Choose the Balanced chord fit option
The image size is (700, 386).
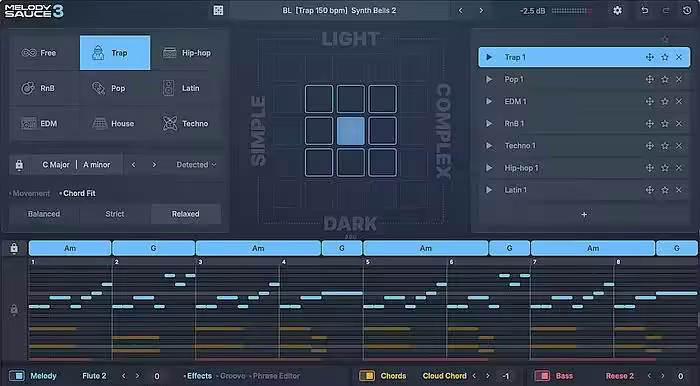pyautogui.click(x=44, y=214)
